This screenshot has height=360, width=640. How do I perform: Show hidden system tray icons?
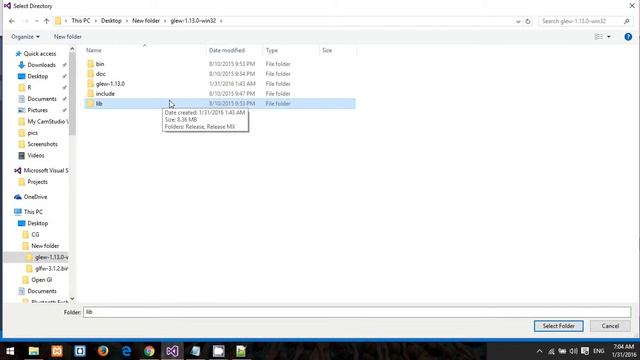[x=540, y=351]
